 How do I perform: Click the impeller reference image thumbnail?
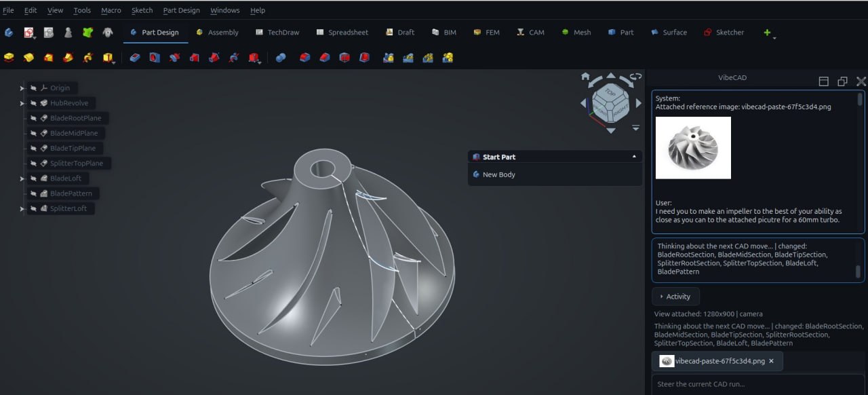click(x=693, y=147)
